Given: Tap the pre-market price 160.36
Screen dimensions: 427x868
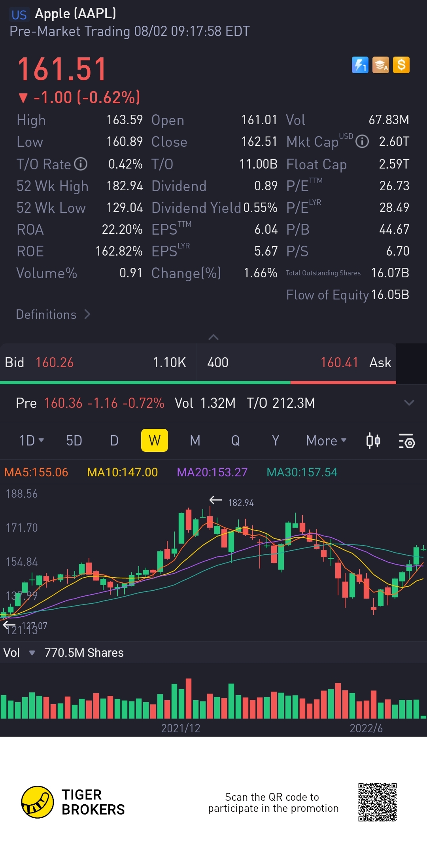Looking at the screenshot, I should [x=63, y=403].
